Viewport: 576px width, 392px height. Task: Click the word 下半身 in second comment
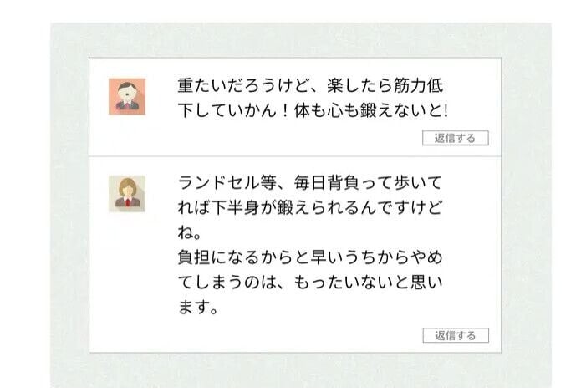click(236, 207)
